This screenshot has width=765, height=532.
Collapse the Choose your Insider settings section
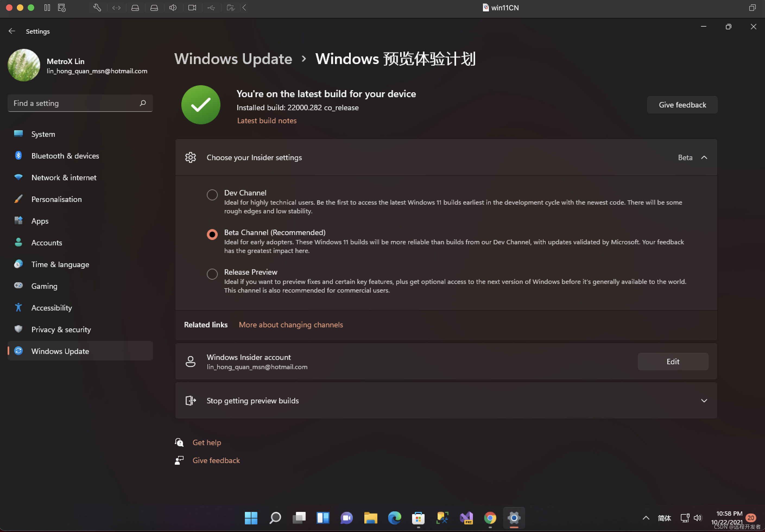pos(704,157)
